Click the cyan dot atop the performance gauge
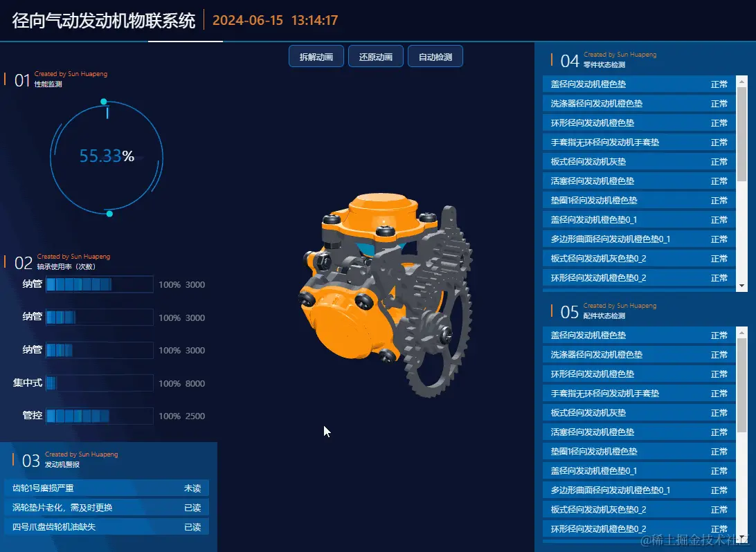756x552 pixels. tap(104, 102)
